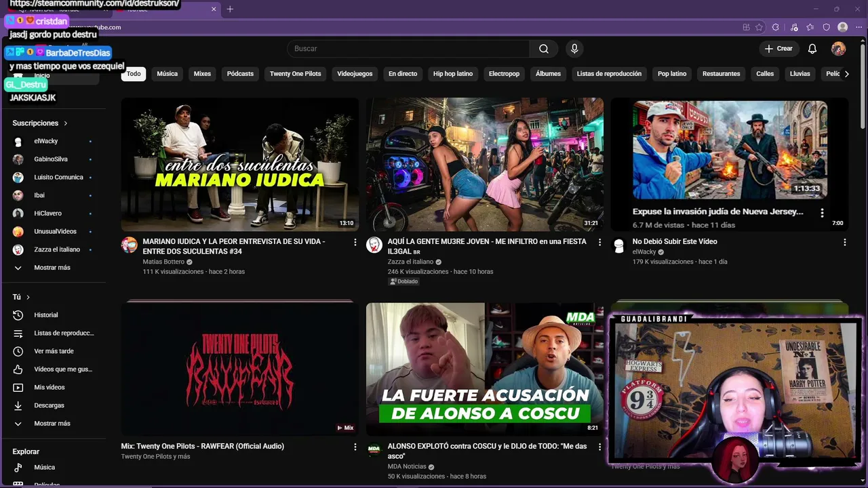Open options menu for Mariano Iudica video
Image resolution: width=868 pixels, height=488 pixels.
355,242
